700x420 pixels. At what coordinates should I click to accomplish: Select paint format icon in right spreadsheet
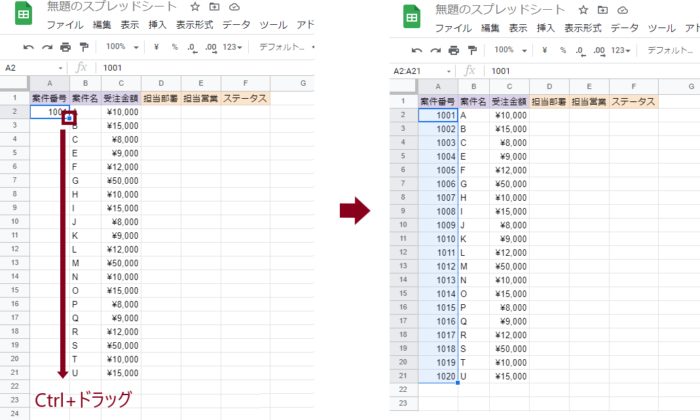[473, 50]
